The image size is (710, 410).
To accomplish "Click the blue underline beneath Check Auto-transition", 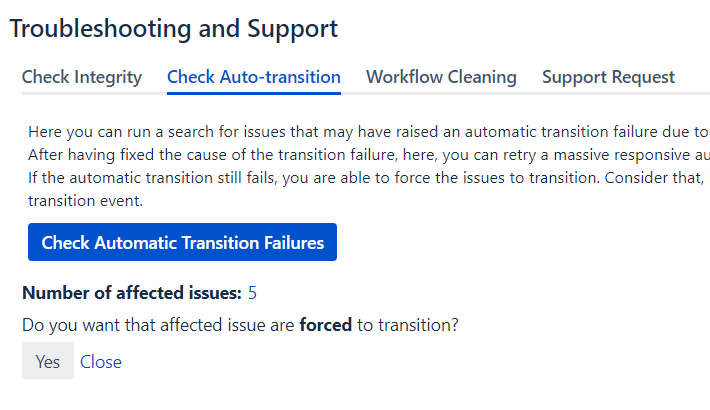I will coord(254,93).
